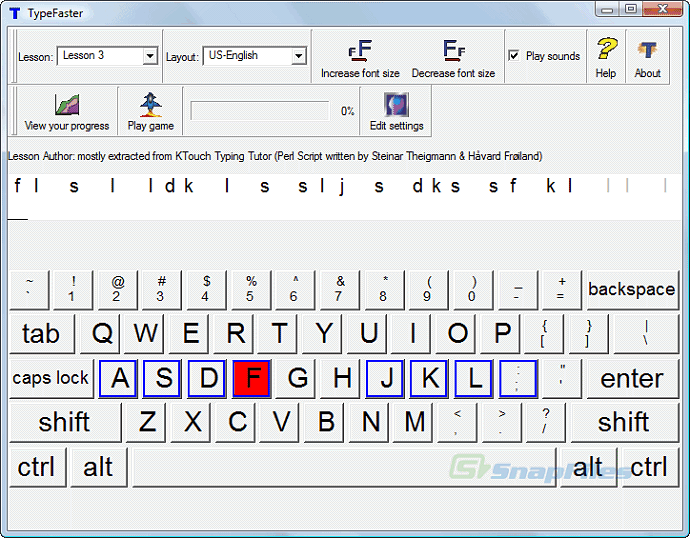The height and width of the screenshot is (538, 690).
Task: Open Help with the question mark icon
Action: pyautogui.click(x=606, y=48)
